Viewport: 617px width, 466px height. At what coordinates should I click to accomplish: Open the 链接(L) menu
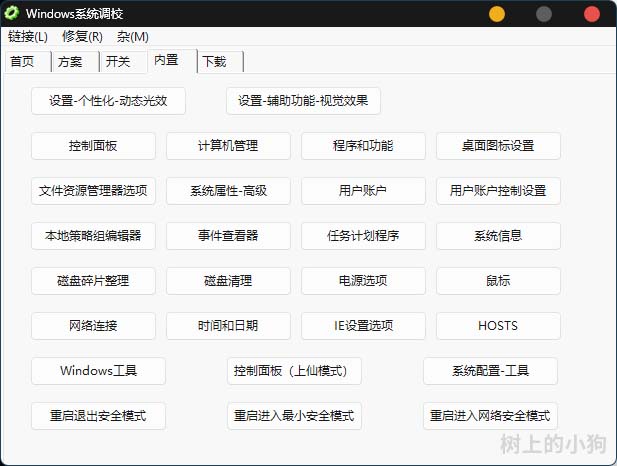click(28, 37)
